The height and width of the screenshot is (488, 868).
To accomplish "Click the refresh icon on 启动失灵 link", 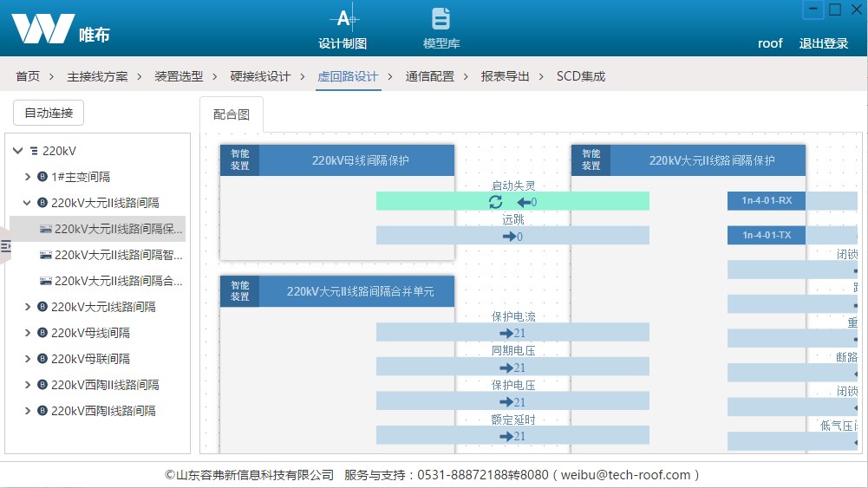I will pos(495,202).
